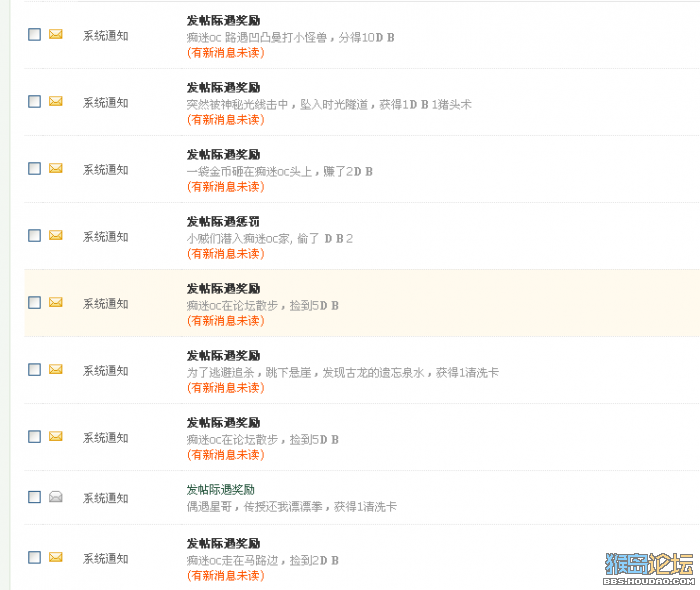Click (有新消息未读) under the 小贼们 message
Image resolution: width=700 pixels, height=590 pixels.
[225, 253]
